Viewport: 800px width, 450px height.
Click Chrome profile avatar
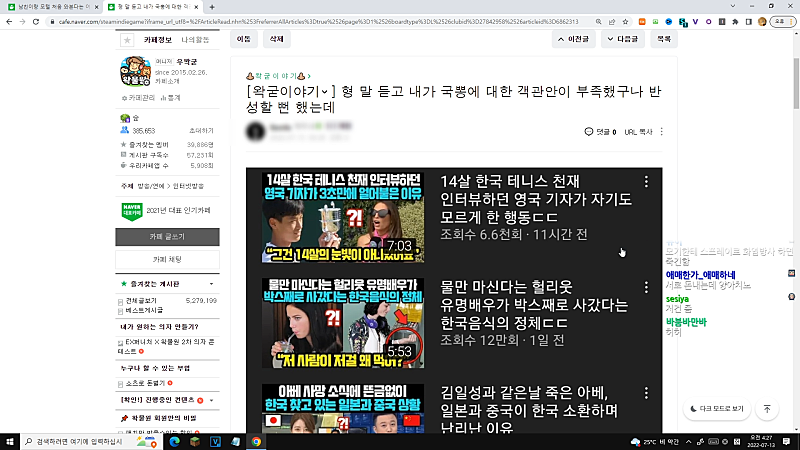[762, 22]
